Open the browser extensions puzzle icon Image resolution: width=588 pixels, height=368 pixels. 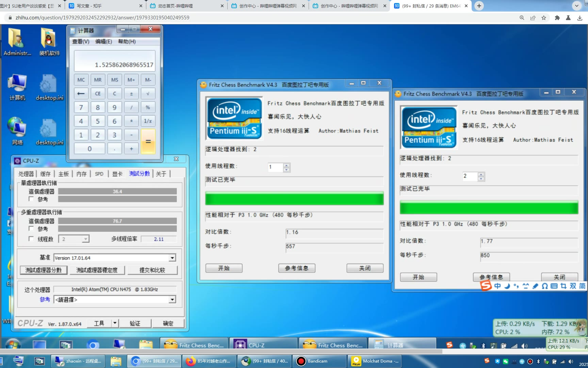point(557,18)
